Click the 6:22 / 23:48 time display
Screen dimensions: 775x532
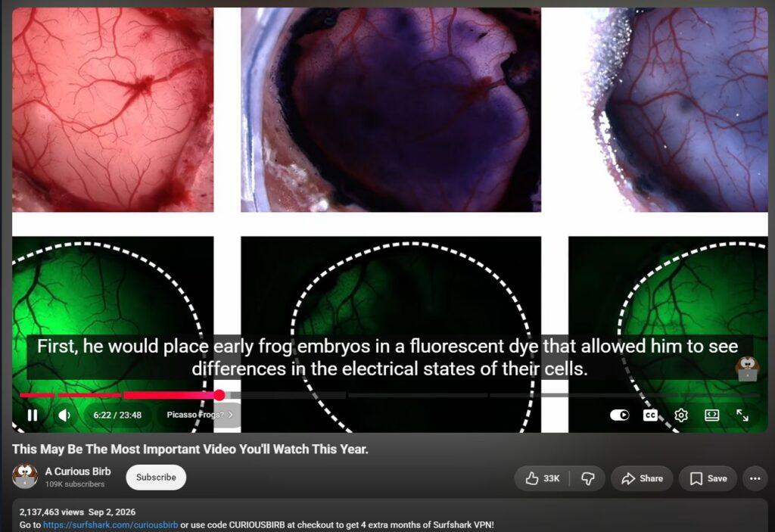(x=117, y=415)
